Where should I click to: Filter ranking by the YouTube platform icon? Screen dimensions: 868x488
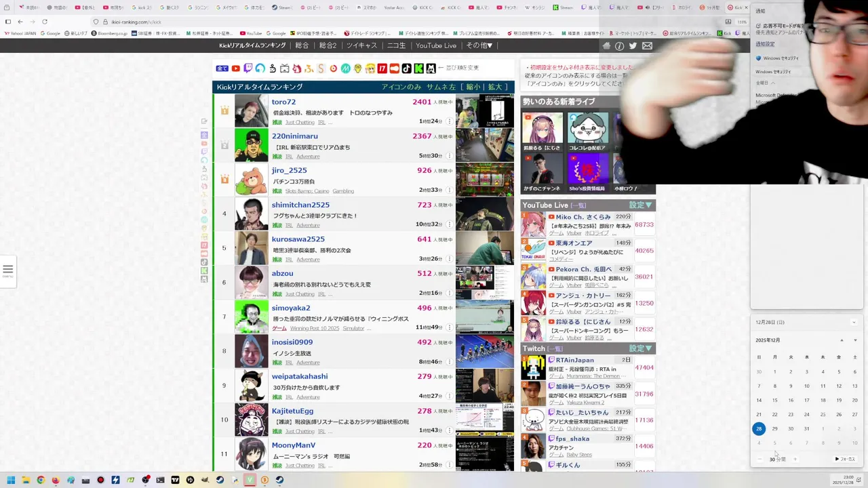pos(235,68)
